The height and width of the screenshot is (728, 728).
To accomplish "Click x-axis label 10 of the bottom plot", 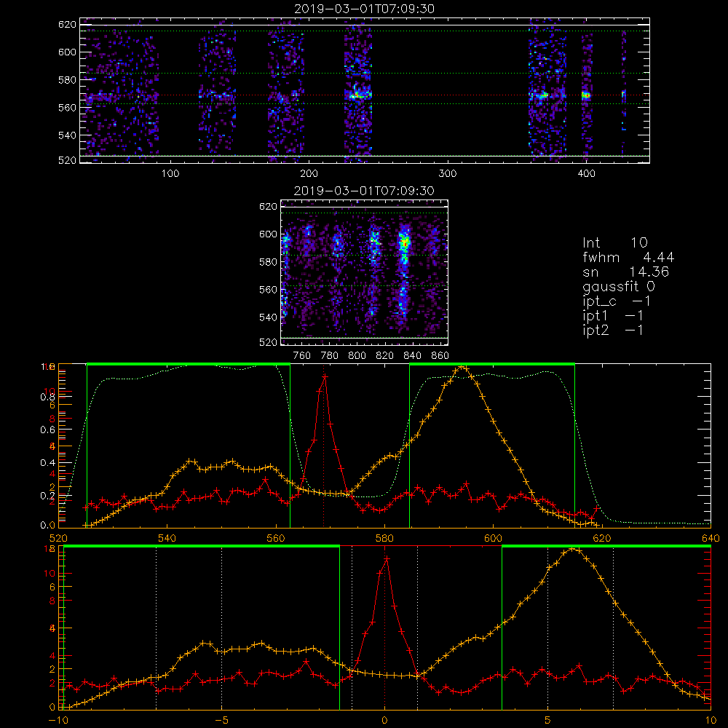I will tap(711, 720).
